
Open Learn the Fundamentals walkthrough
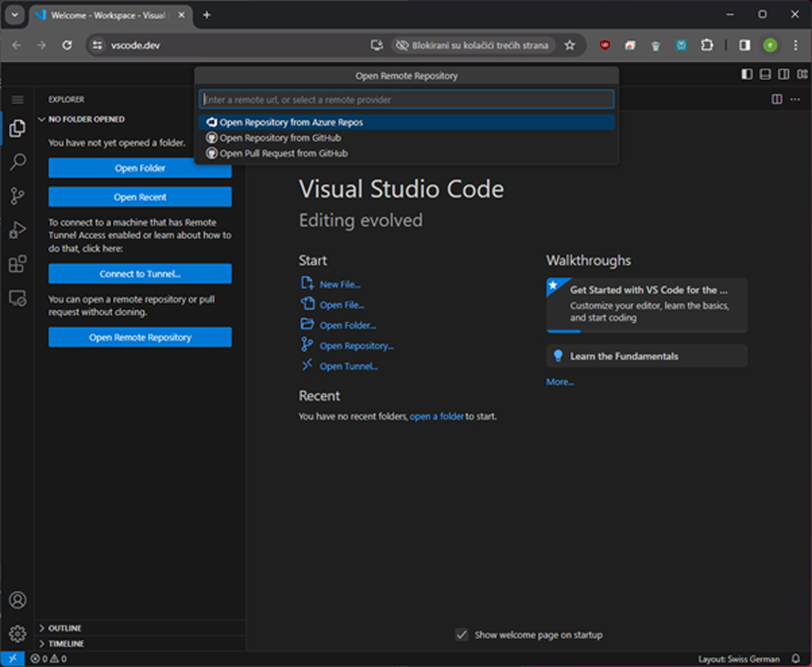tap(647, 356)
